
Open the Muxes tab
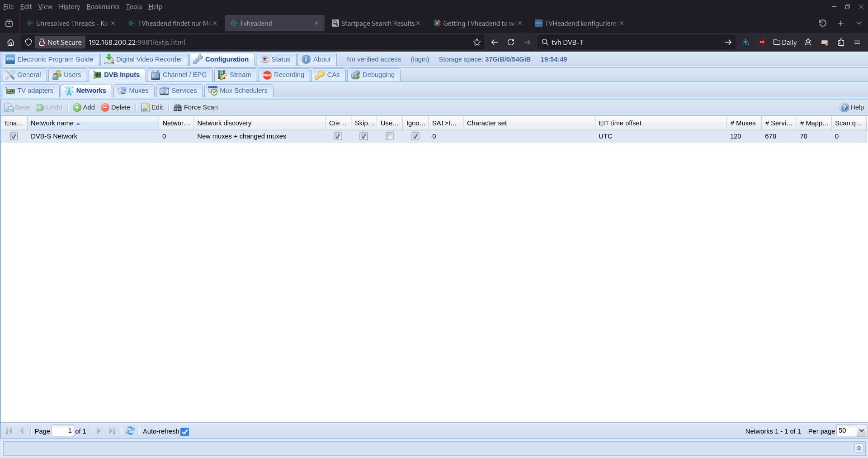pos(134,91)
